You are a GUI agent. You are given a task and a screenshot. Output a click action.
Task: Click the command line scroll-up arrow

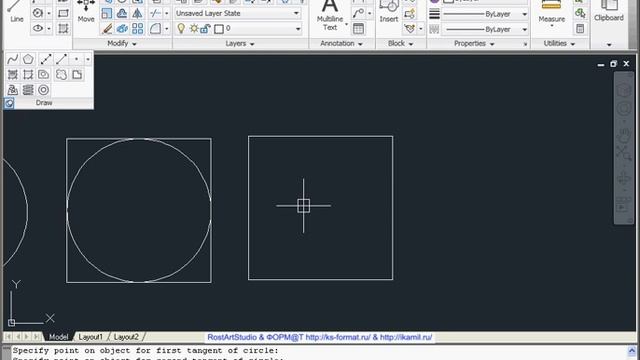632,351
